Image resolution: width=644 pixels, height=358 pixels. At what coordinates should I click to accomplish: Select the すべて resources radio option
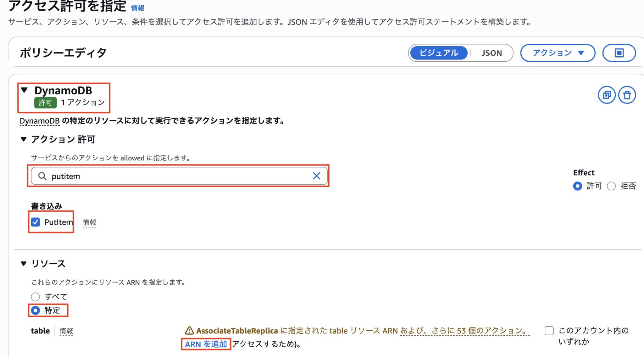[36, 297]
